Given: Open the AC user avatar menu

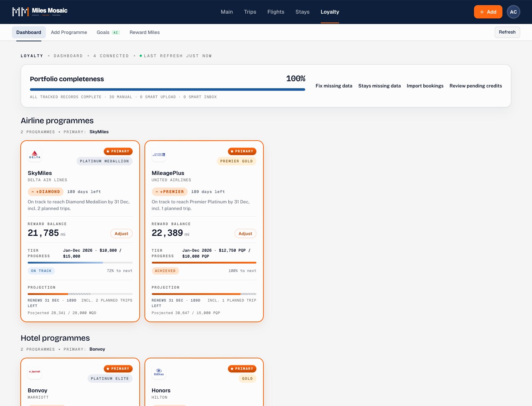Looking at the screenshot, I should pos(513,12).
